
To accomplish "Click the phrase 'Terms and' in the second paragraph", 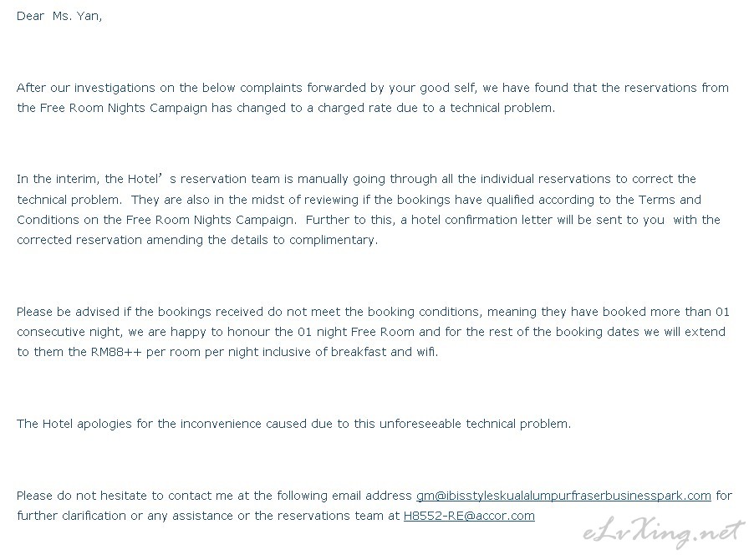I will tap(670, 200).
